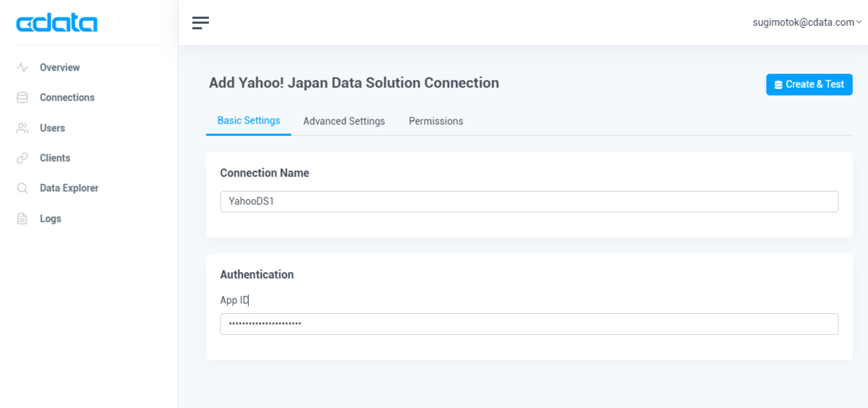
Task: Toggle the hamburger sidebar menu
Action: 200,23
